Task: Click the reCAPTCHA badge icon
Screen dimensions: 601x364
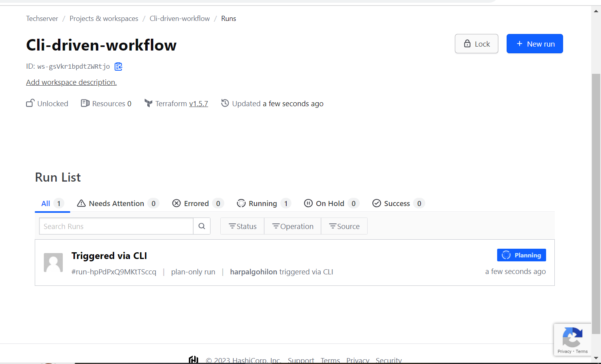Action: (x=572, y=337)
